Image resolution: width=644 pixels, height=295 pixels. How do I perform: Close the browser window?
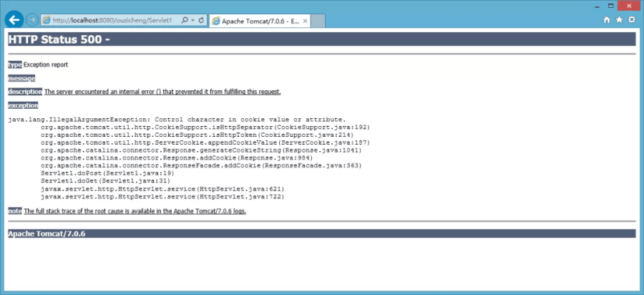click(629, 6)
